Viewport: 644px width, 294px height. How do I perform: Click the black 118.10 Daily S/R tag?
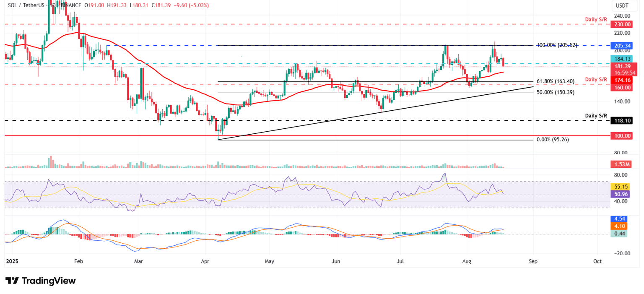click(x=622, y=121)
